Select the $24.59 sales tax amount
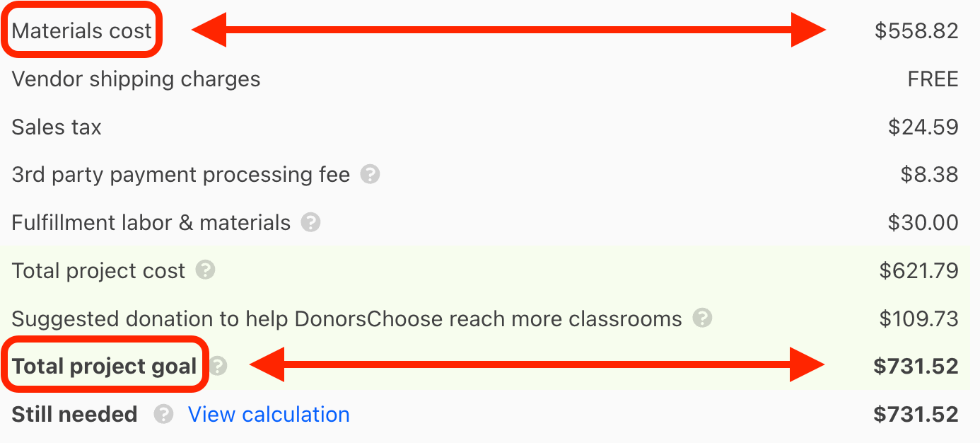The height and width of the screenshot is (443, 980). tap(923, 127)
